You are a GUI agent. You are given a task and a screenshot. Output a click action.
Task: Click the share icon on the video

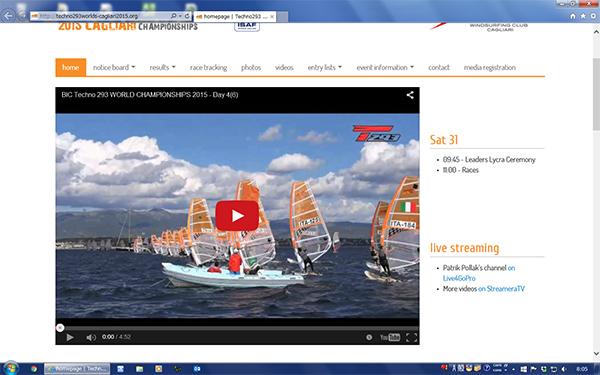point(410,95)
